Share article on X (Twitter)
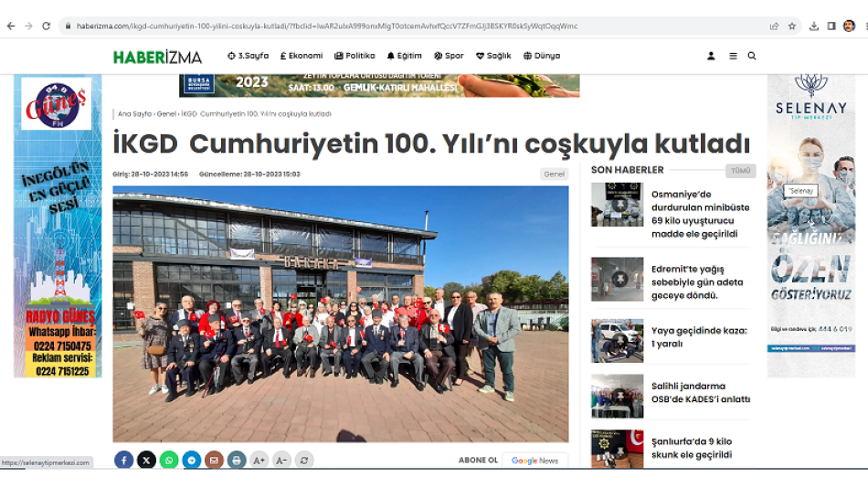 click(147, 461)
